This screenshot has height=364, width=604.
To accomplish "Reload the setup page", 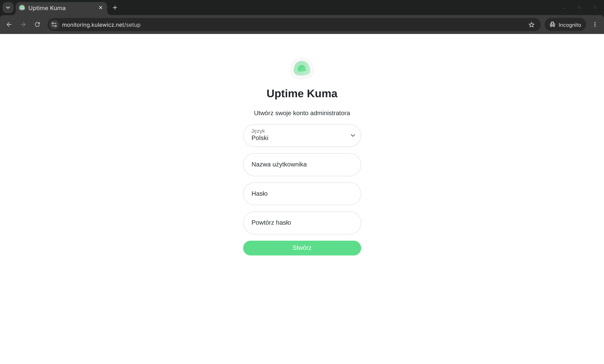I will [37, 25].
